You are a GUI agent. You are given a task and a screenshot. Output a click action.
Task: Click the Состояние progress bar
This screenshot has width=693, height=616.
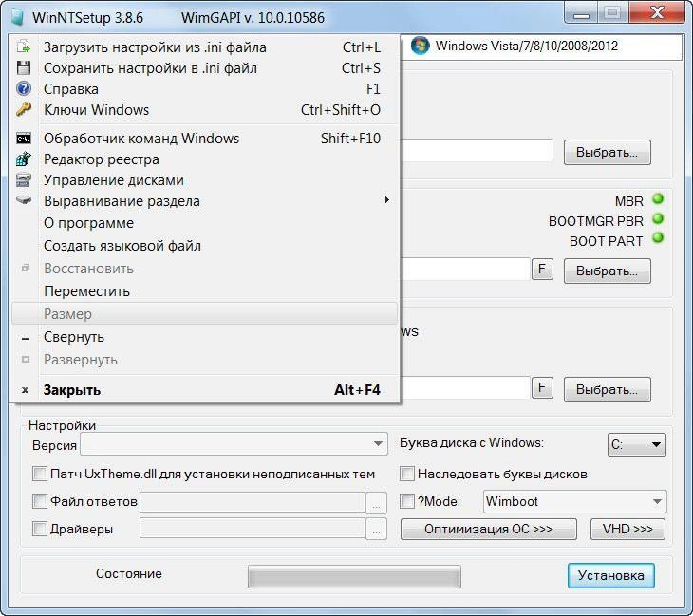[354, 576]
